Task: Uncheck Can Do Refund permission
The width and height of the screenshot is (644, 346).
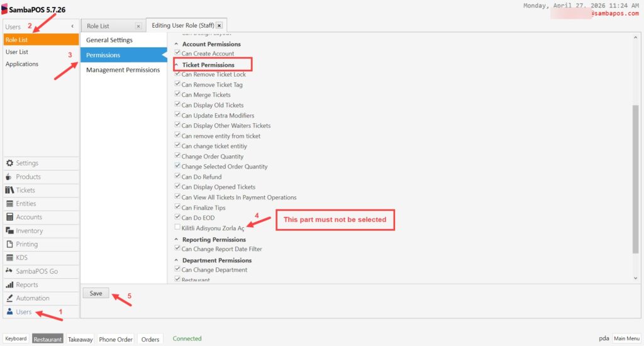Action: [x=177, y=177]
